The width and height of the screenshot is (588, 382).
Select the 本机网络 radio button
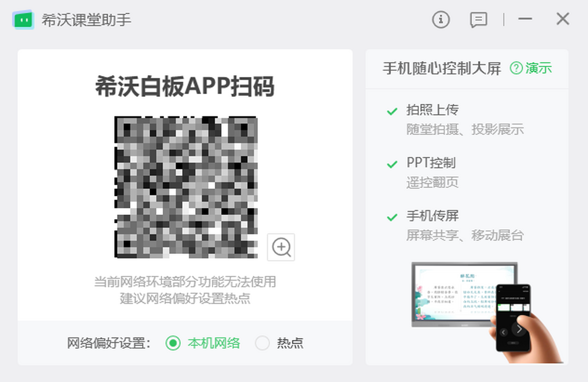click(173, 343)
